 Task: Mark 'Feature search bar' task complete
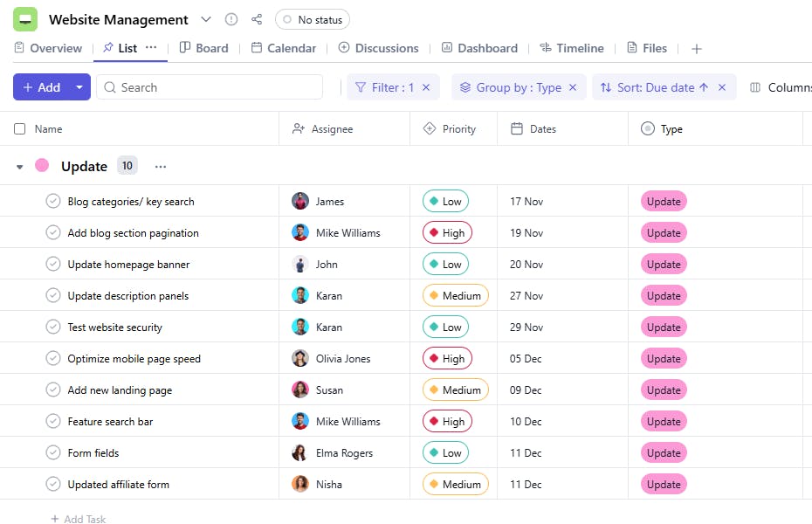pyautogui.click(x=53, y=422)
